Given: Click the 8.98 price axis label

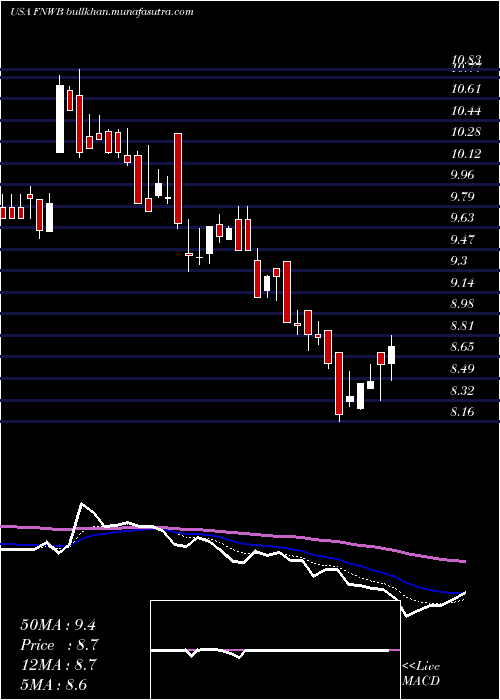Looking at the screenshot, I should pyautogui.click(x=462, y=304).
